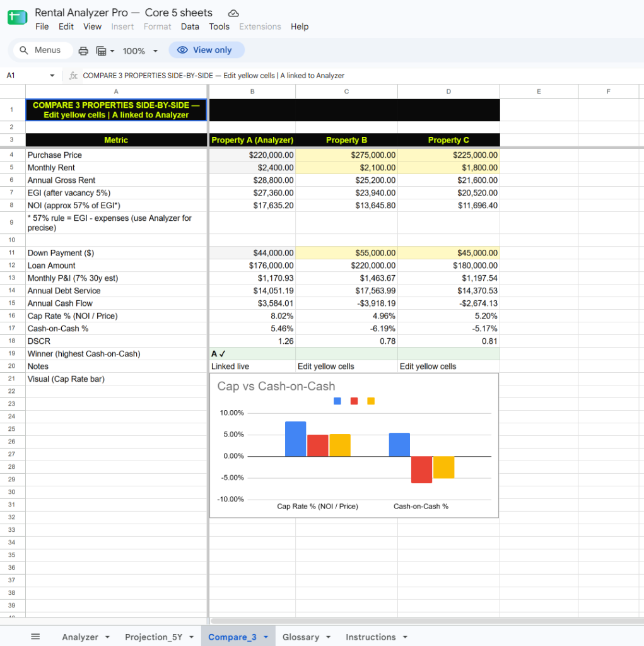
Task: Open the 100% zoom dropdown
Action: [x=140, y=51]
